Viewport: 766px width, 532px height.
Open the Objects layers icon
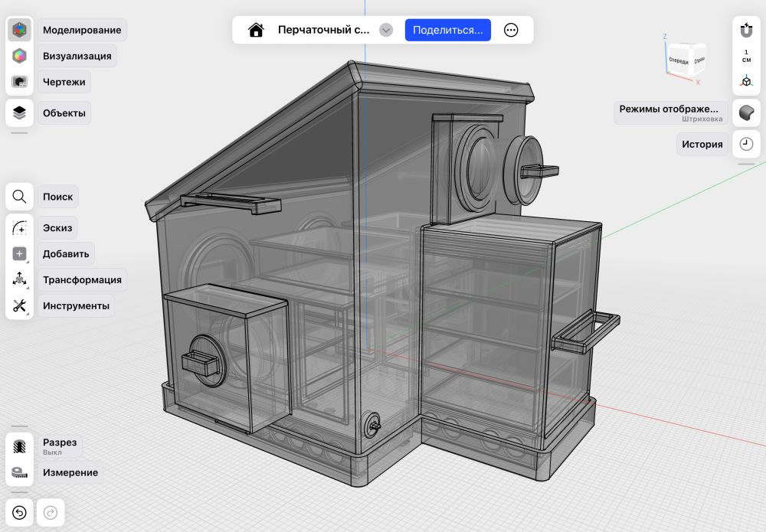coord(19,113)
